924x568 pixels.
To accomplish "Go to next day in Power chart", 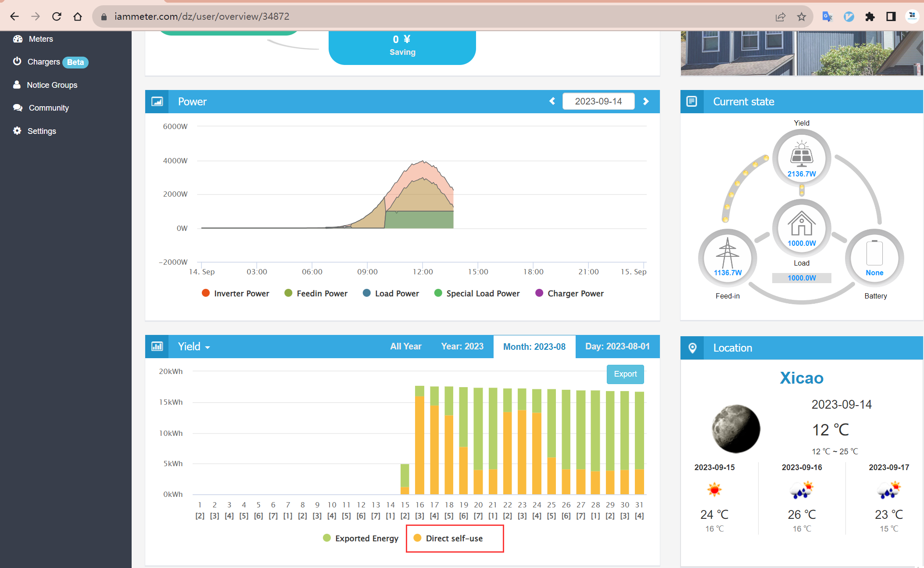I will point(646,101).
